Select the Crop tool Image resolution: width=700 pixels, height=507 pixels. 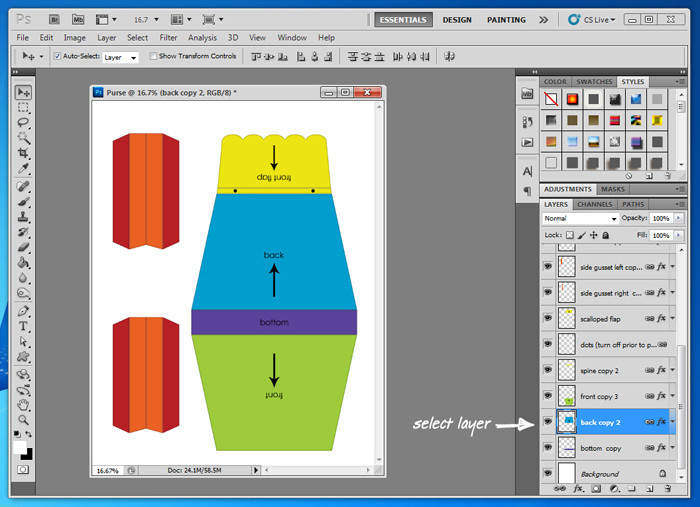tap(23, 153)
